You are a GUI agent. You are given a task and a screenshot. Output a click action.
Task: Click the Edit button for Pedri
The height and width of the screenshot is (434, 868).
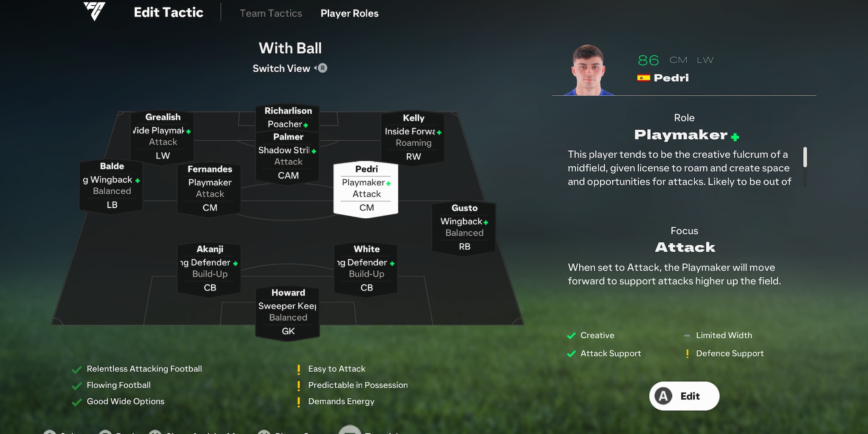pos(684,396)
